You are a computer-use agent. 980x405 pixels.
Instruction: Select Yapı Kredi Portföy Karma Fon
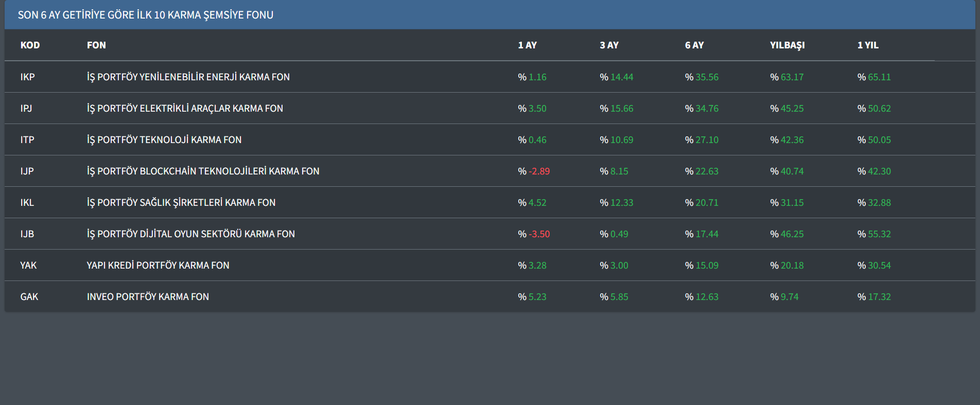pos(157,266)
